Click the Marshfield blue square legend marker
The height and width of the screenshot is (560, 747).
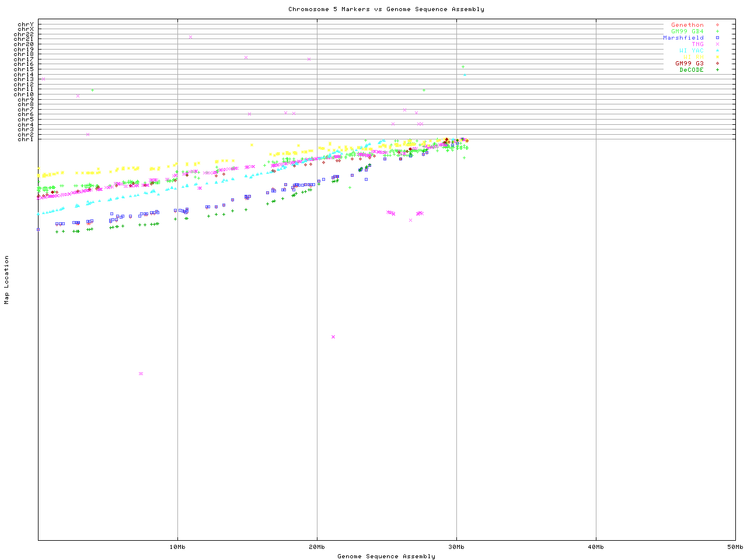click(717, 38)
